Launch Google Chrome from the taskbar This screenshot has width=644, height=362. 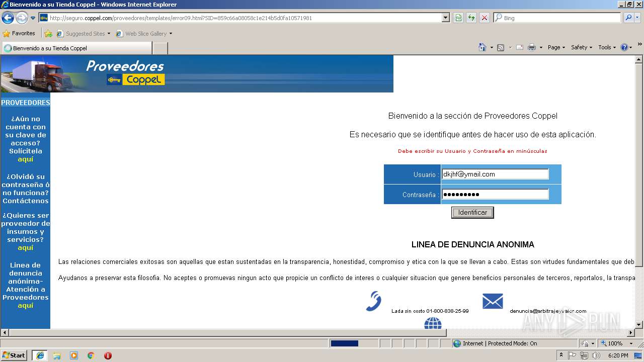(91, 355)
